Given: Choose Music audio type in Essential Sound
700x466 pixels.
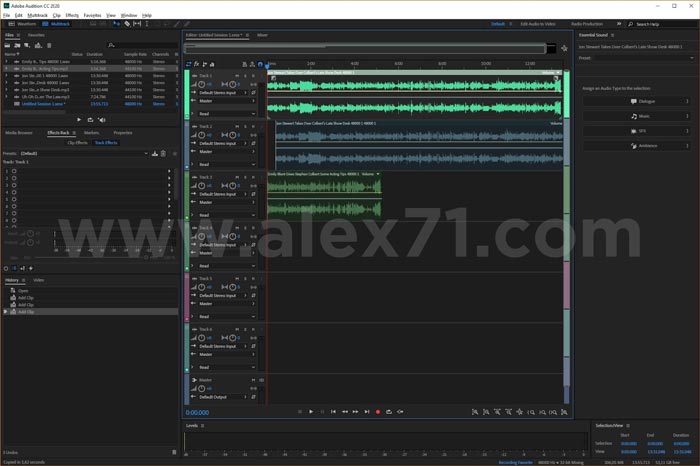Looking at the screenshot, I should coord(636,116).
